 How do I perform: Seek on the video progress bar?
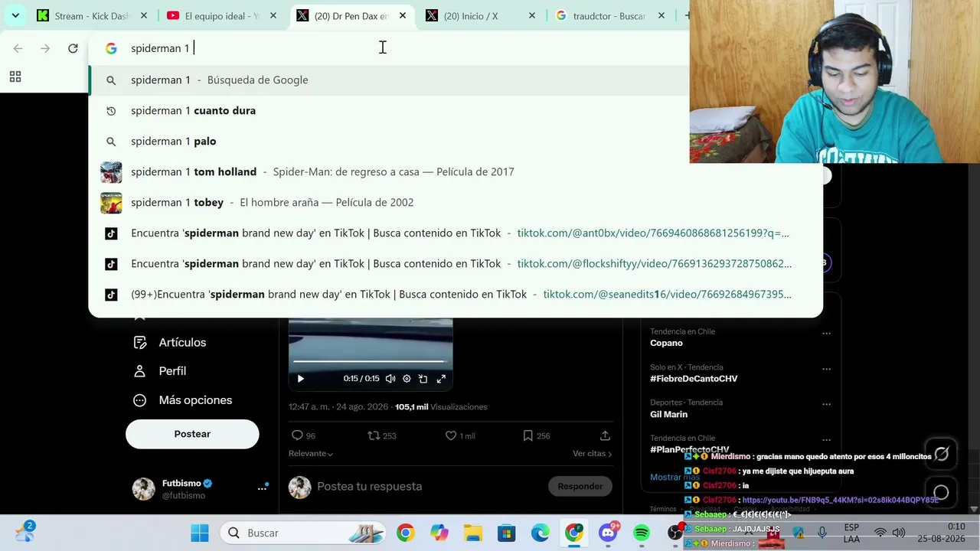[x=371, y=361]
